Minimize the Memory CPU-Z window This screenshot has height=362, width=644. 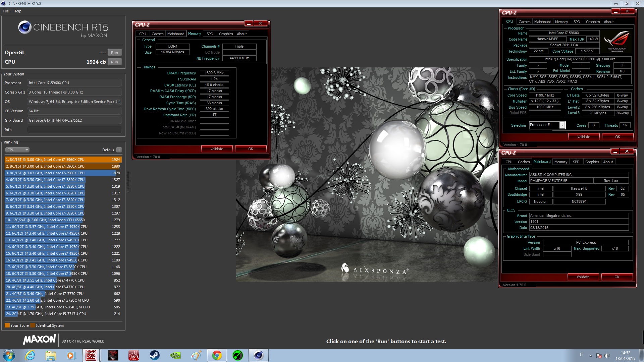coord(249,23)
